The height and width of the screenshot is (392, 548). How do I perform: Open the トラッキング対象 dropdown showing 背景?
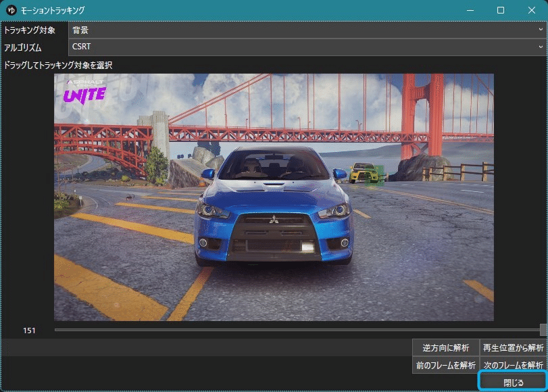click(x=307, y=30)
